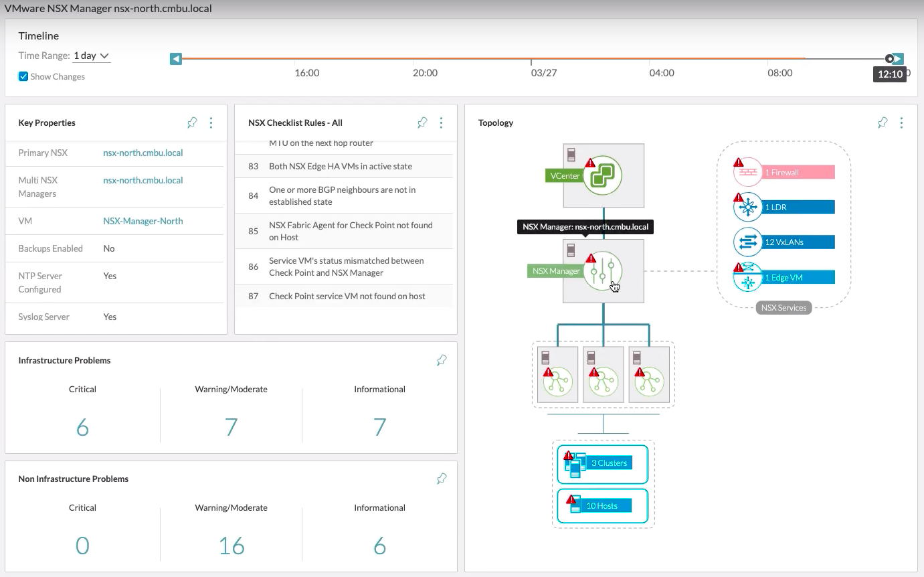Select rule 84 BGP neighbours not established
Viewport: 924px width, 577px height.
(344, 195)
